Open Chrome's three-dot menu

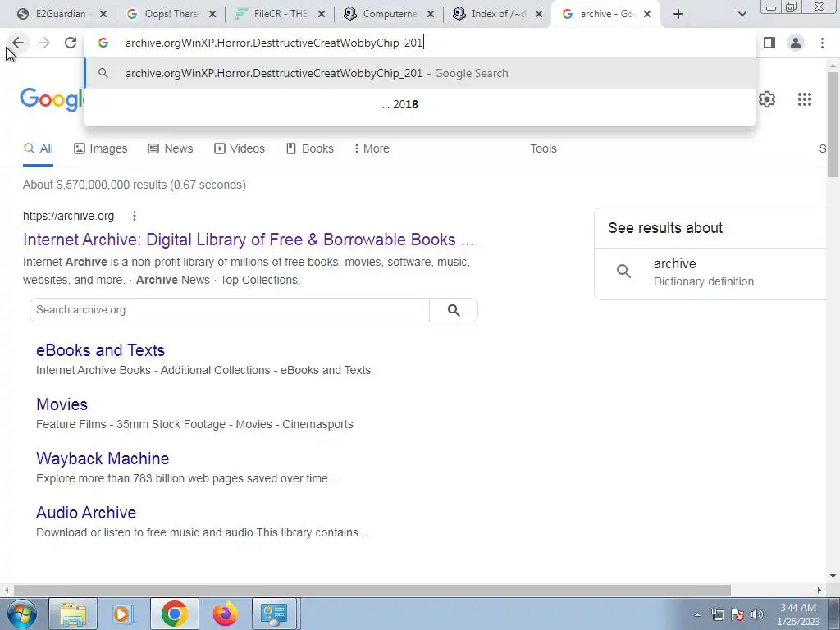(822, 43)
